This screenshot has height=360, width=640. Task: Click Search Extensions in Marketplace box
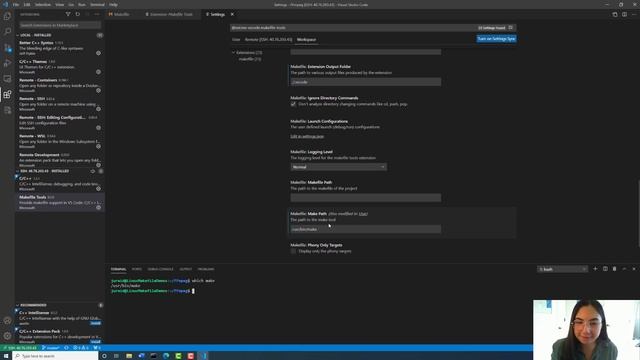(x=60, y=25)
